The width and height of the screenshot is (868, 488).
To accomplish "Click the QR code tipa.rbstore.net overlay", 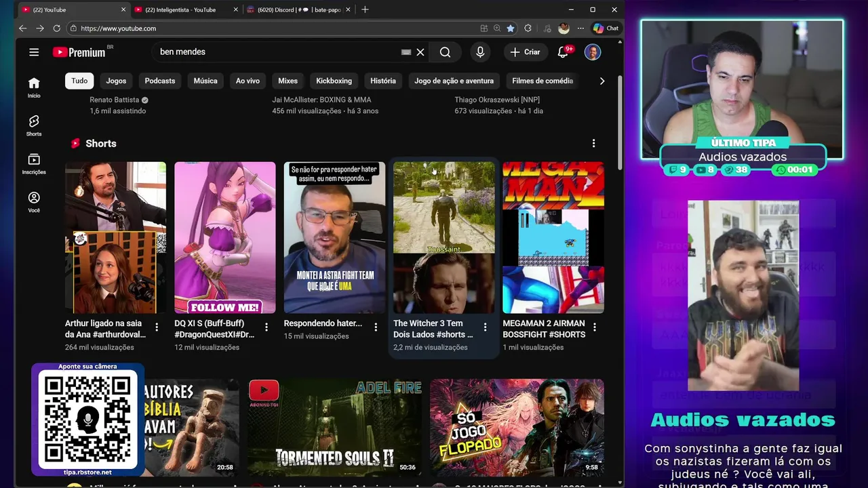I will [x=87, y=419].
